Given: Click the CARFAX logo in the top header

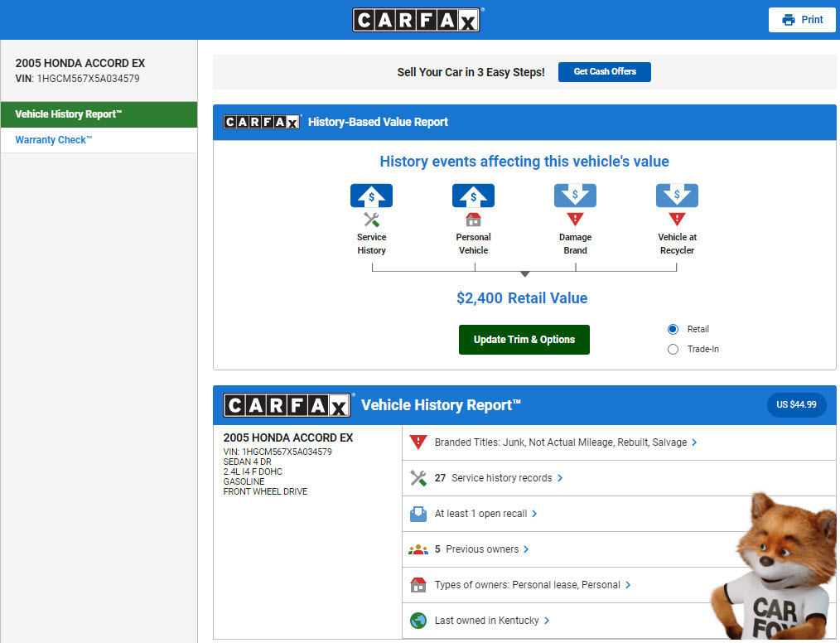Looking at the screenshot, I should pos(416,20).
